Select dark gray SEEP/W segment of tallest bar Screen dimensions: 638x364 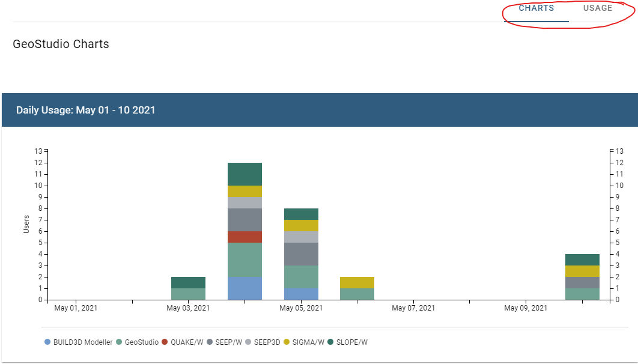point(245,220)
